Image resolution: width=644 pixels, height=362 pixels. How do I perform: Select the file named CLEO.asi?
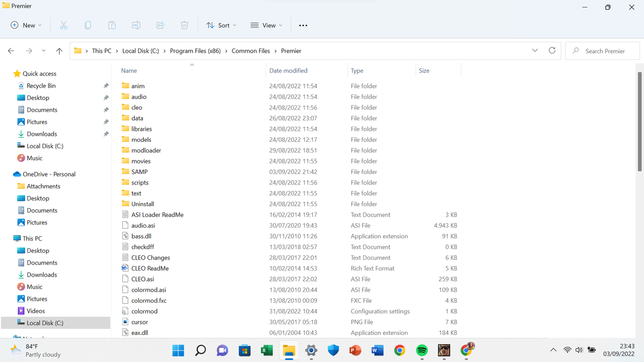coord(143,279)
